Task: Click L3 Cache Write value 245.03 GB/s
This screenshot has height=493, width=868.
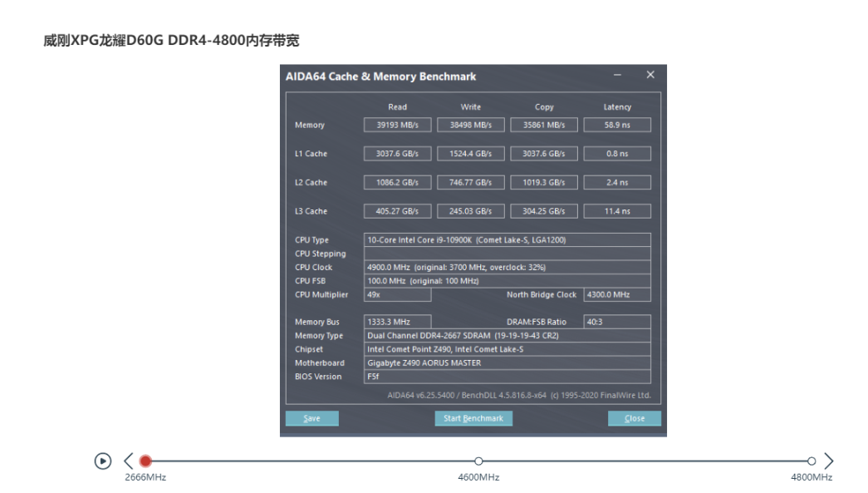Action: (470, 211)
